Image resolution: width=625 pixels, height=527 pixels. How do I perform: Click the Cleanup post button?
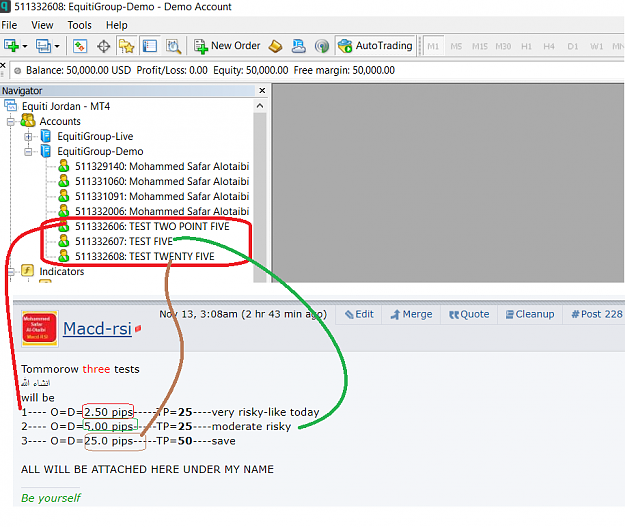530,315
